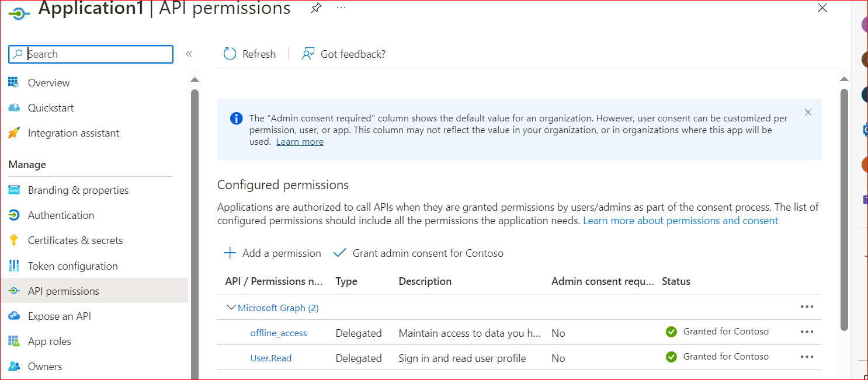Dismiss the admin consent info banner

(x=808, y=112)
